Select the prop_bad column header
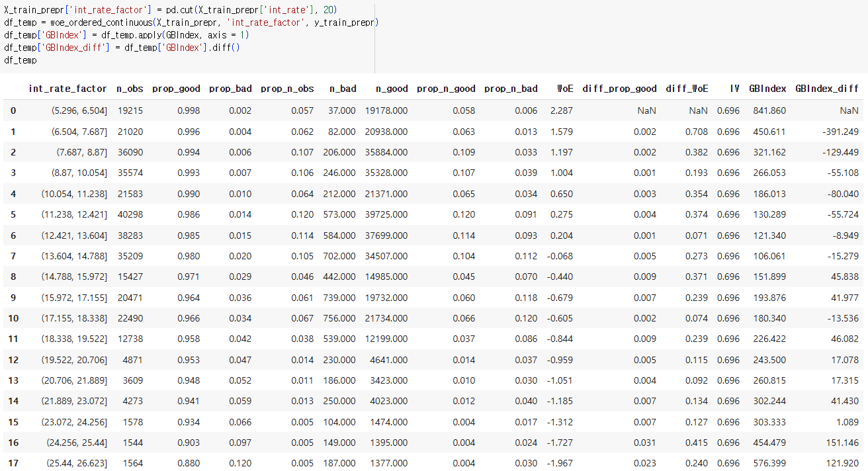Image resolution: width=868 pixels, height=471 pixels. tap(230, 89)
